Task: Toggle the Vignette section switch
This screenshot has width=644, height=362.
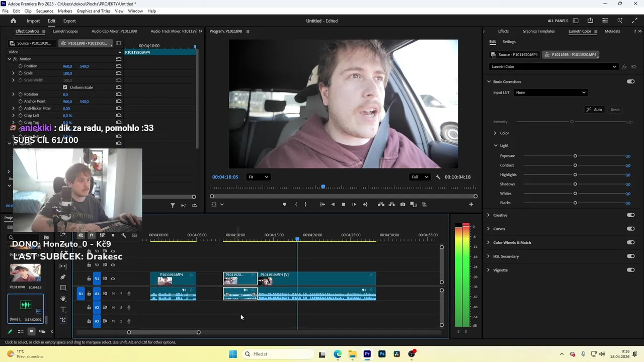Action: coord(631,270)
